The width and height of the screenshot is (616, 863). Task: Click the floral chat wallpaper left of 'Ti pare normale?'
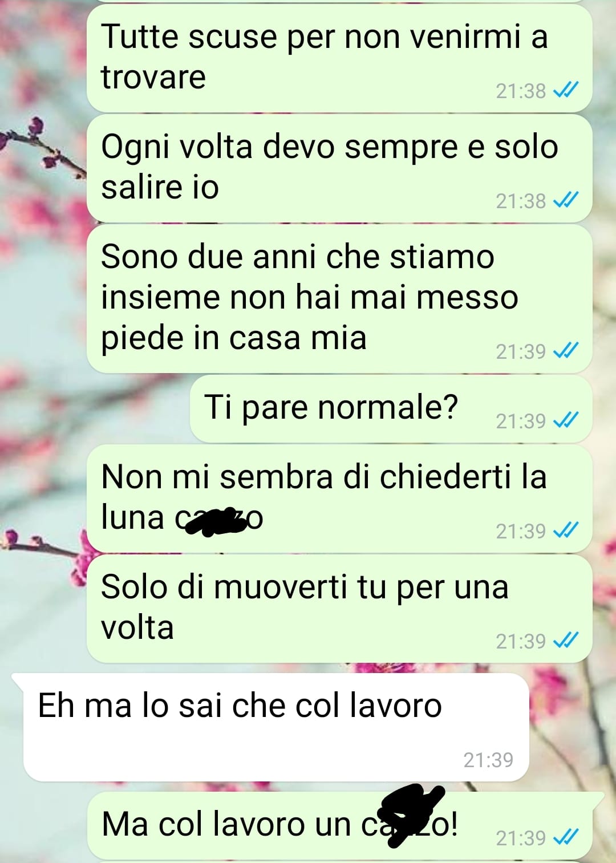point(94,408)
